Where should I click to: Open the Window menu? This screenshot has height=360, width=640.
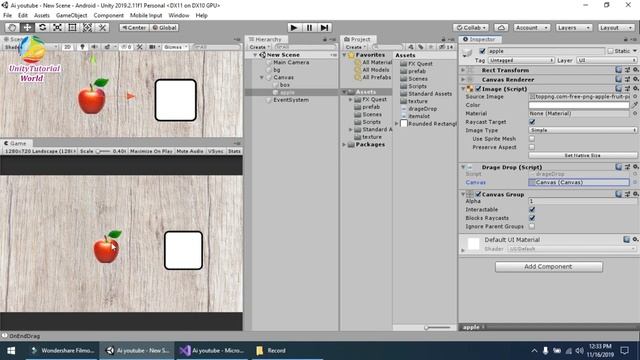coord(179,16)
